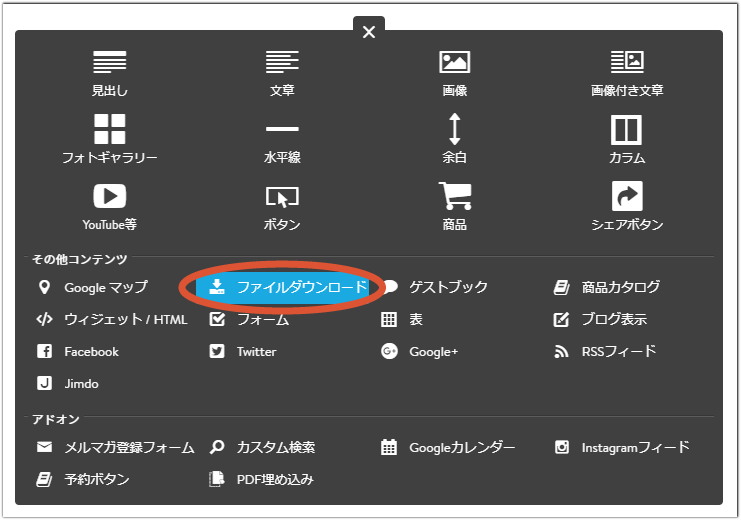The width and height of the screenshot is (741, 520).
Task: Add a YouTube等 video element
Action: [x=110, y=207]
